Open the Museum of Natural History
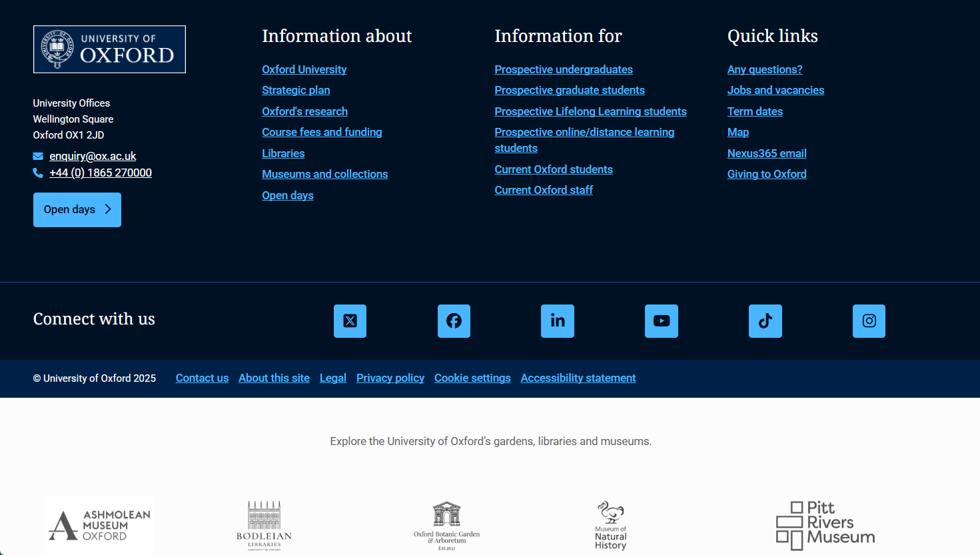Viewport: 980px width, 555px height. pyautogui.click(x=610, y=525)
